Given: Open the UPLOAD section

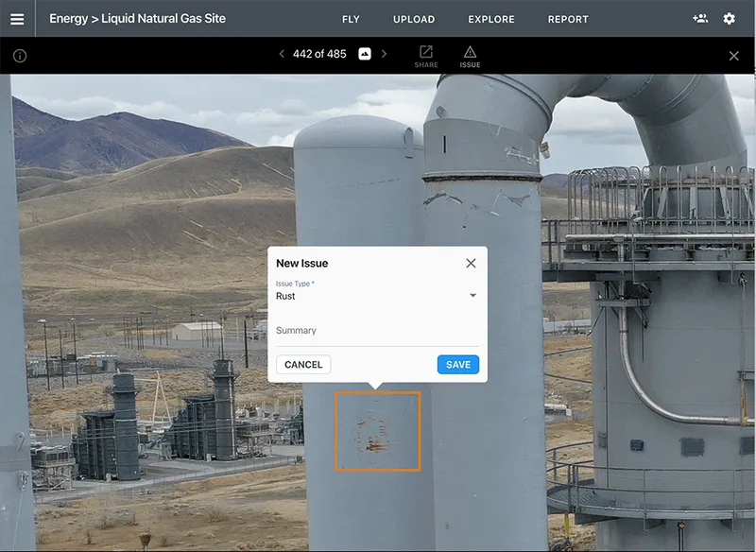Looking at the screenshot, I should click(x=414, y=19).
